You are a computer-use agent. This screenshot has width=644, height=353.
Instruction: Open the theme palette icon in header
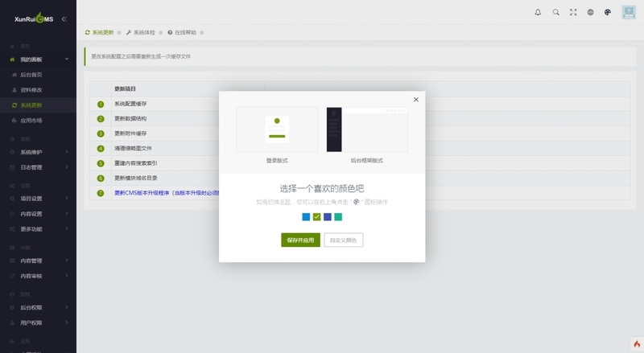[608, 12]
